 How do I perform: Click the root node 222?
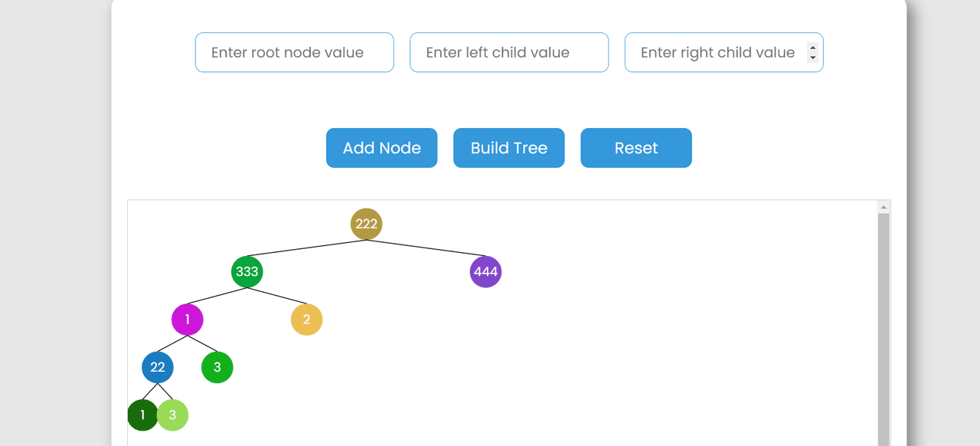tap(366, 224)
